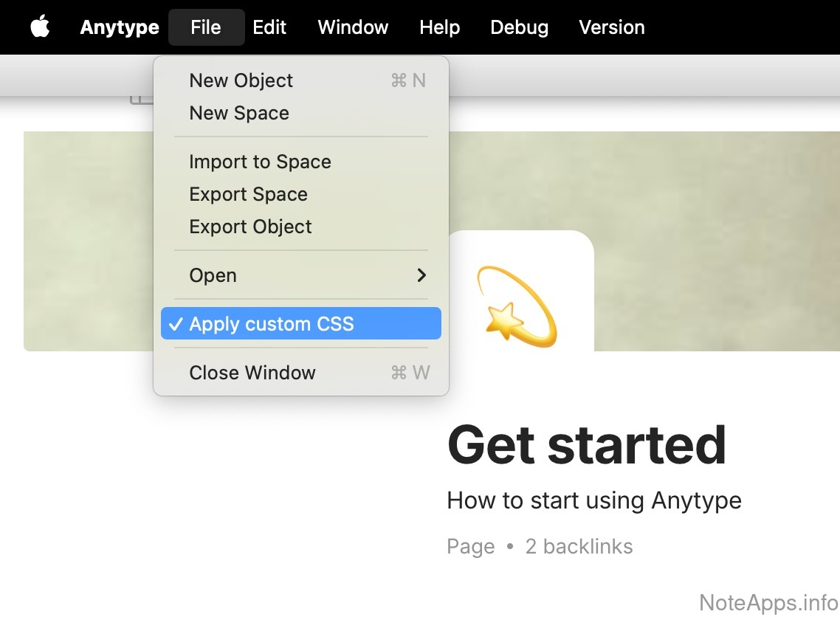Disable the Apply custom CSS checkmark option
840x617 pixels.
click(272, 324)
